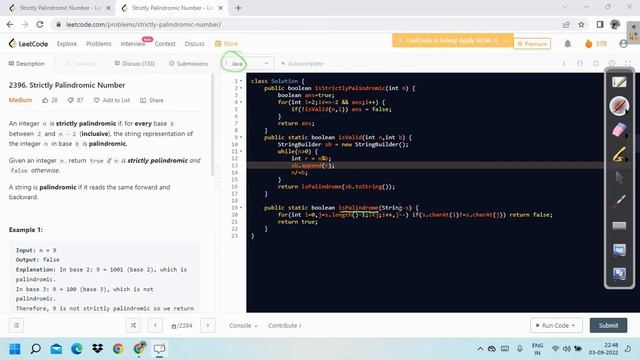
Task: Open the Store link
Action: click(227, 44)
